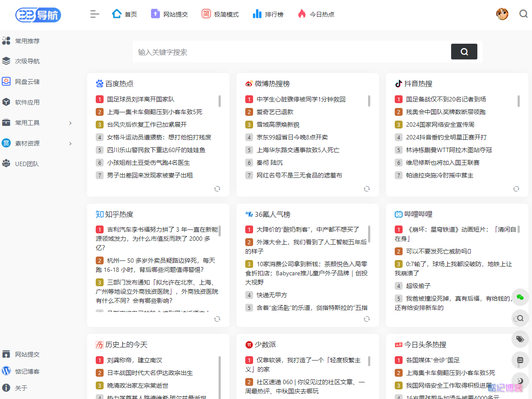Switch to 极简模式

220,14
